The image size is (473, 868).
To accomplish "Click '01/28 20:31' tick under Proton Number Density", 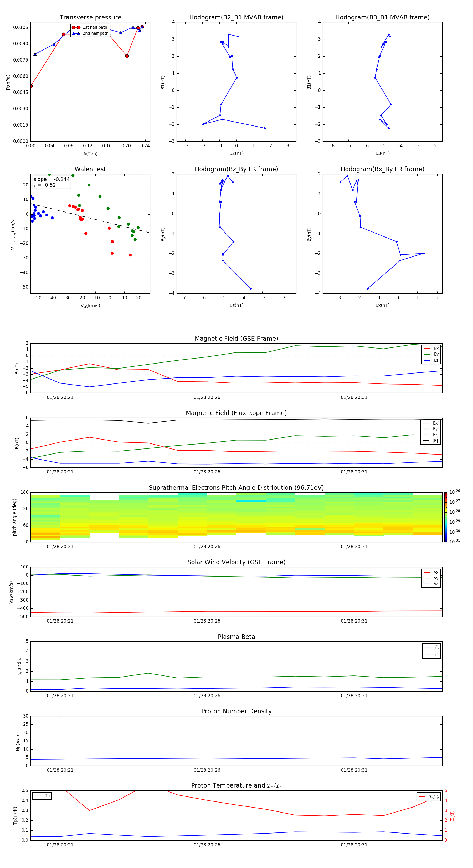I will 354,770.
